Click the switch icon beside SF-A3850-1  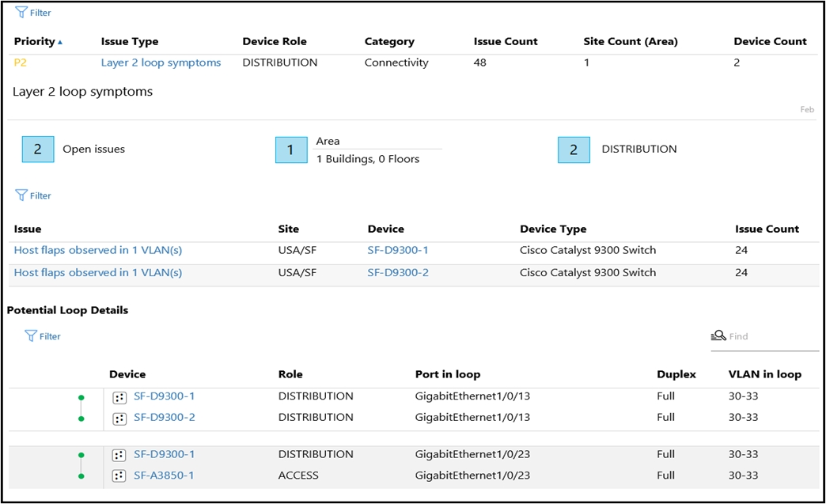click(x=119, y=476)
